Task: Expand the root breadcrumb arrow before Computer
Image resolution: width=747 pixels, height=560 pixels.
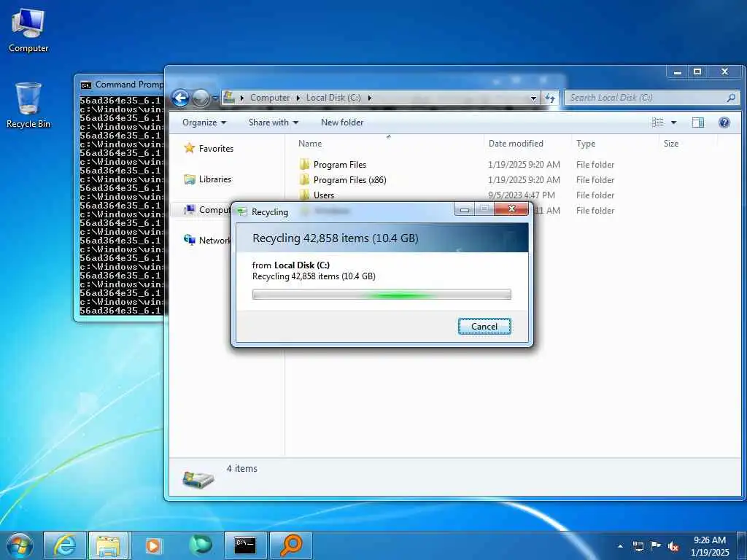Action: 242,98
